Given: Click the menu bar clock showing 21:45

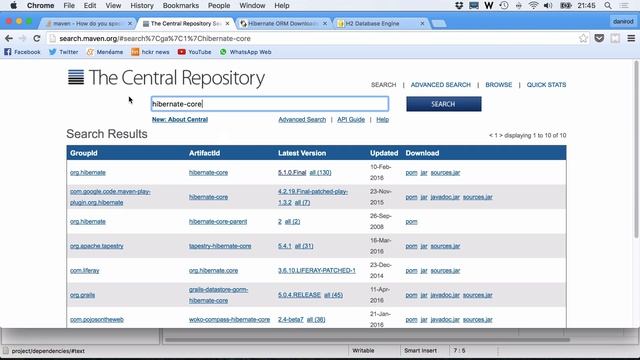Looking at the screenshot, I should pos(586,5).
